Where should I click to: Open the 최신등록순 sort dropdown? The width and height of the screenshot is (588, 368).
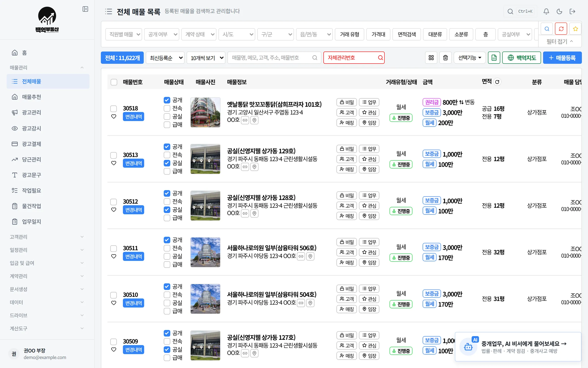coord(165,58)
